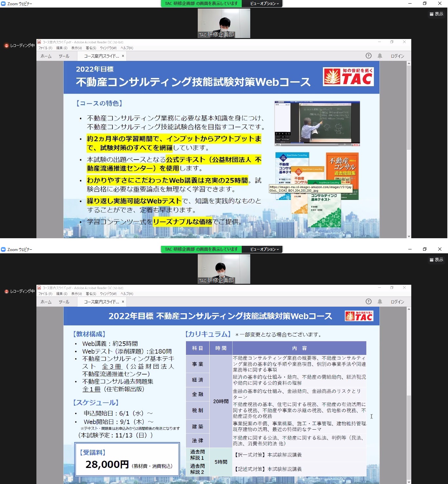Viewport: 448px width, 484px height.
Task: Click 【コースの特色】 heading
Action: tap(99, 103)
